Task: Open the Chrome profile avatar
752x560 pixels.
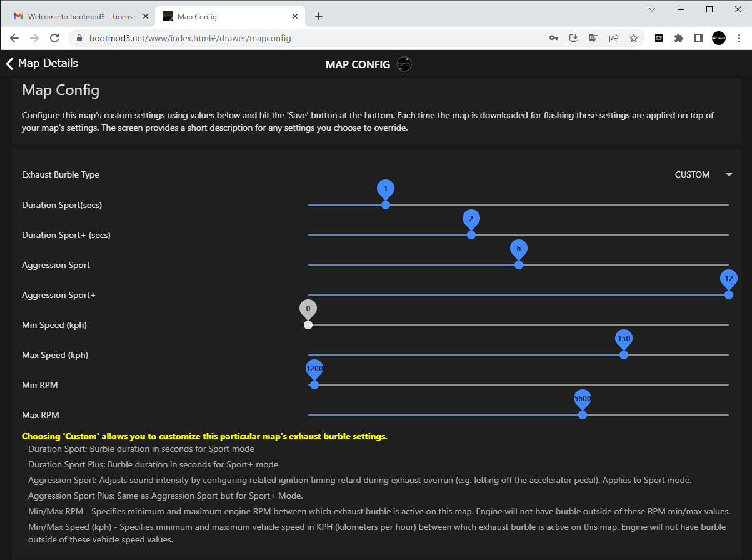Action: click(719, 38)
